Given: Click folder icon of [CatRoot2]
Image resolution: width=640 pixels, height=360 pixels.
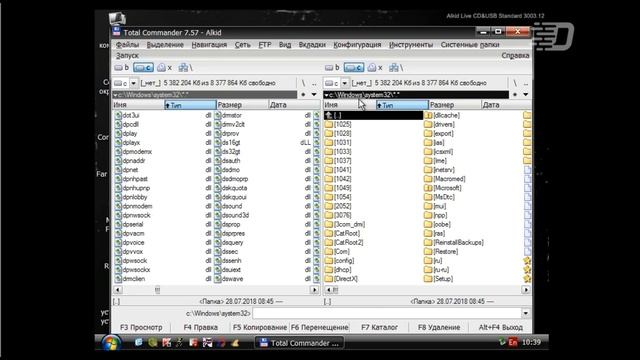Looking at the screenshot, I should [329, 242].
